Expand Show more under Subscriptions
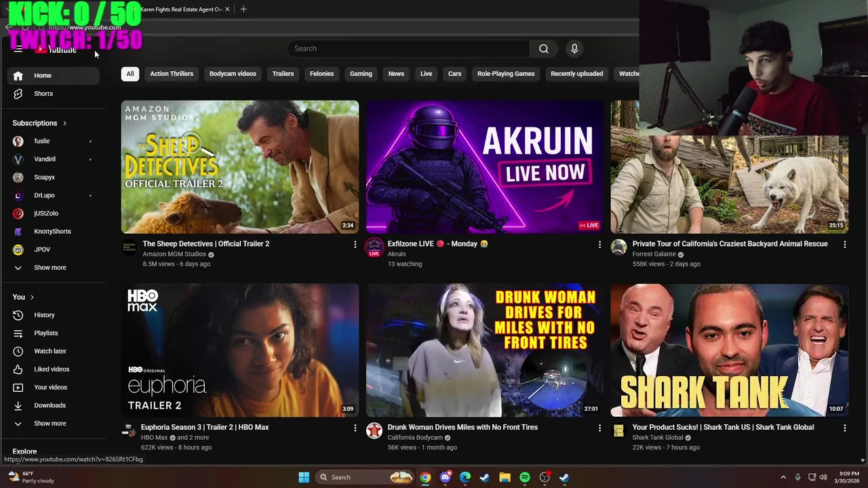 54,268
